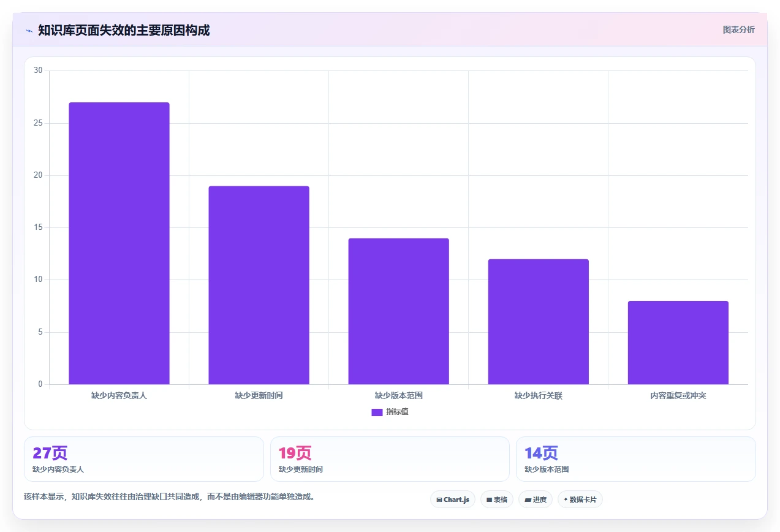Toggle the 指标值 legend color box
The image size is (780, 532).
(377, 412)
